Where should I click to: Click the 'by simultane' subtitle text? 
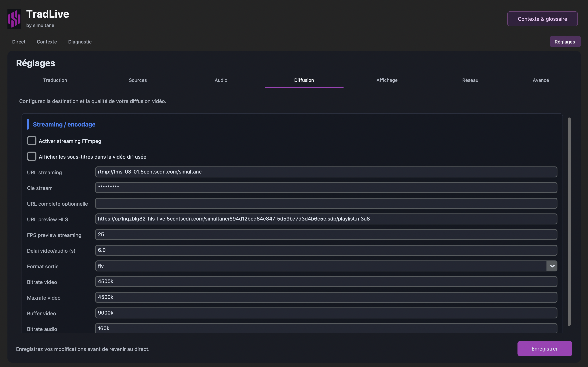[x=40, y=25]
